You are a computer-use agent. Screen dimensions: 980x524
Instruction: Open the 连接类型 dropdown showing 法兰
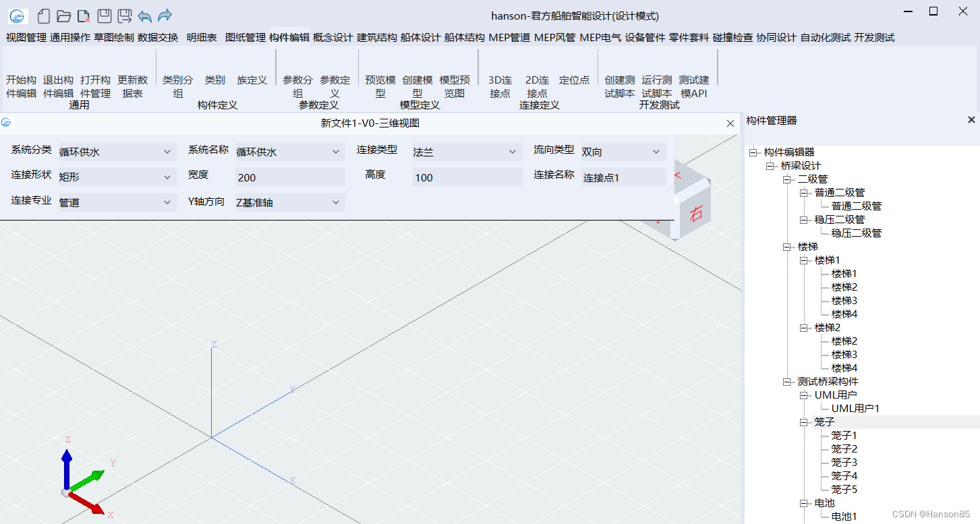click(467, 152)
